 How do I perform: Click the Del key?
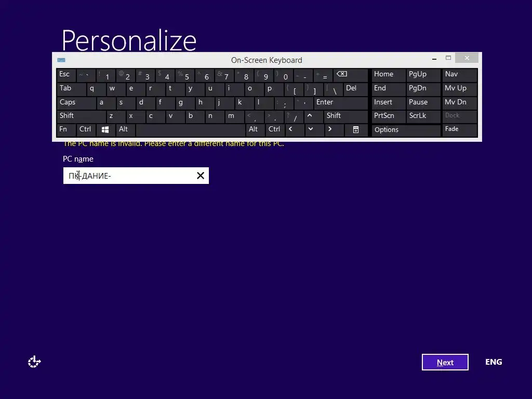(x=355, y=89)
